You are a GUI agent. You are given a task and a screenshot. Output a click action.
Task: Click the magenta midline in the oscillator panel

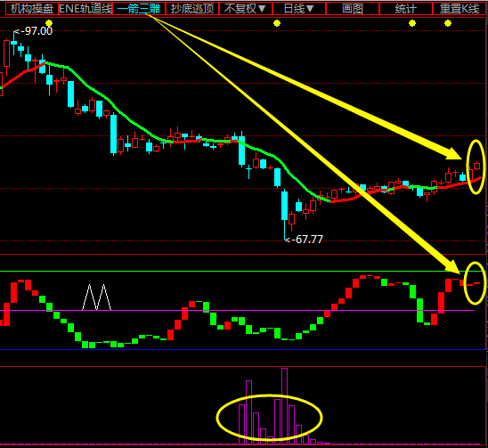pyautogui.click(x=237, y=310)
